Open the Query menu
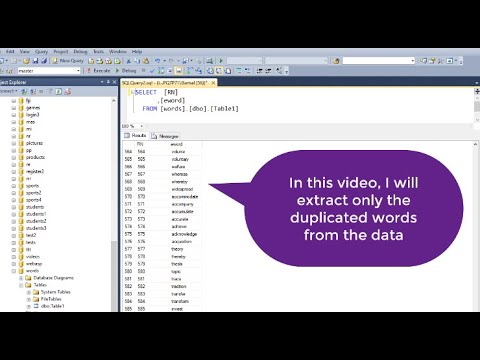 pyautogui.click(x=41, y=52)
